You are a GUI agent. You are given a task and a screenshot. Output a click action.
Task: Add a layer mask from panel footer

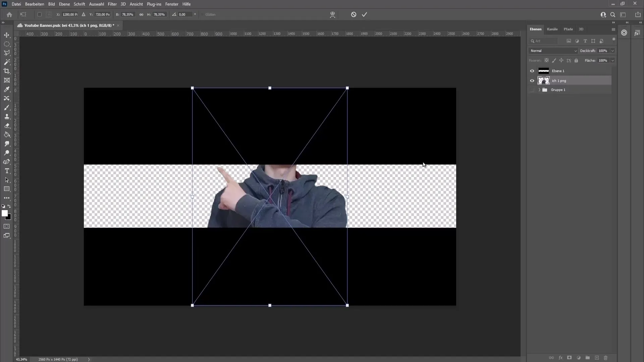tap(569, 358)
